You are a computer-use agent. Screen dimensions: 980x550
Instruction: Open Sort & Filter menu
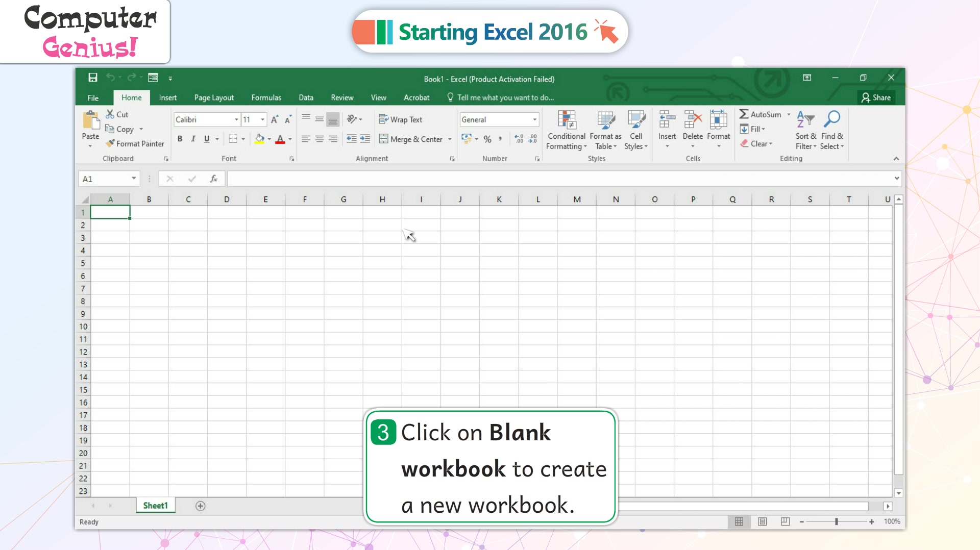tap(806, 131)
